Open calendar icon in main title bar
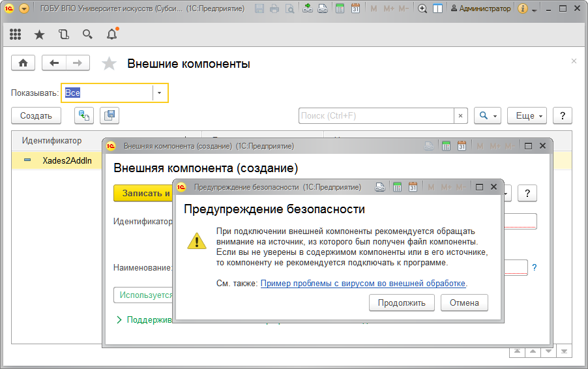588x369 pixels. tap(355, 8)
